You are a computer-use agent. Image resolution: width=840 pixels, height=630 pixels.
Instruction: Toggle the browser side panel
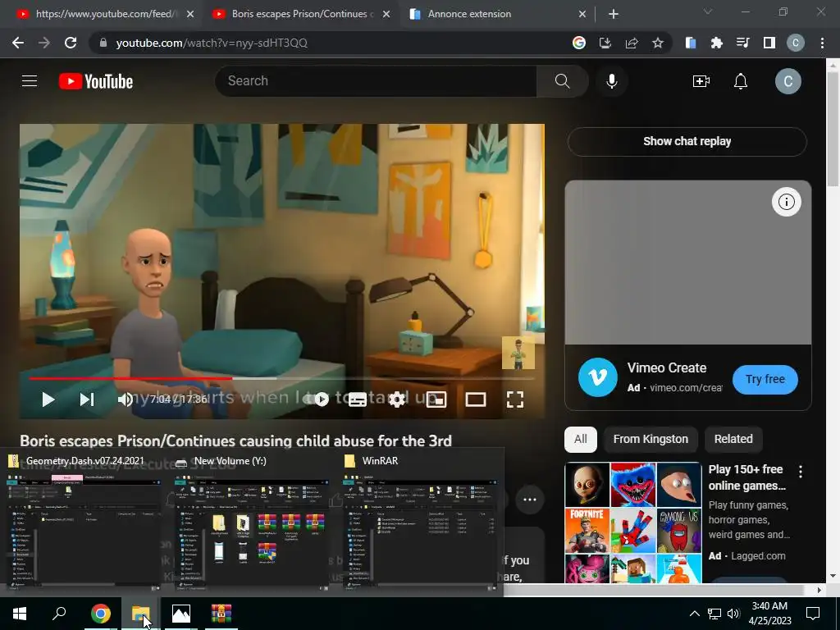pyautogui.click(x=769, y=43)
